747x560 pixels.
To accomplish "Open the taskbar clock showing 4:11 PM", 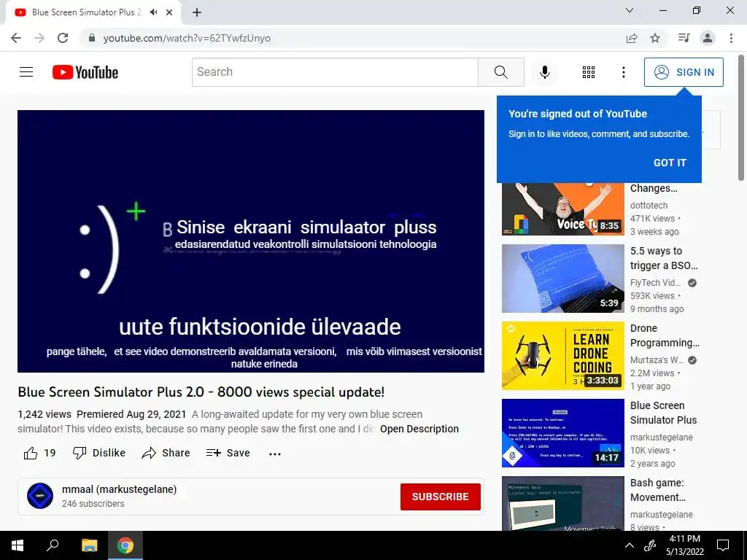I will tap(684, 545).
